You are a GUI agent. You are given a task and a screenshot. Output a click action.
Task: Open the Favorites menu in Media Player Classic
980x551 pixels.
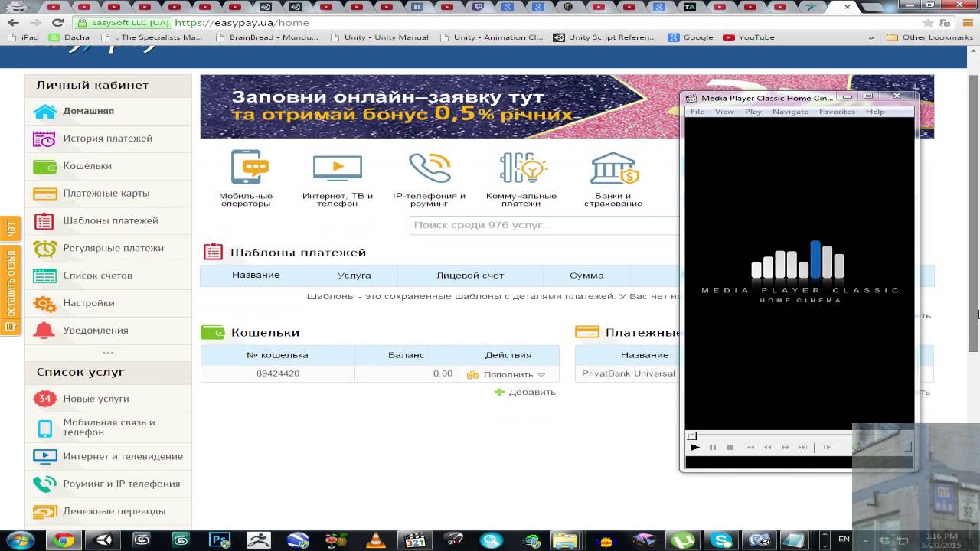[x=837, y=112]
